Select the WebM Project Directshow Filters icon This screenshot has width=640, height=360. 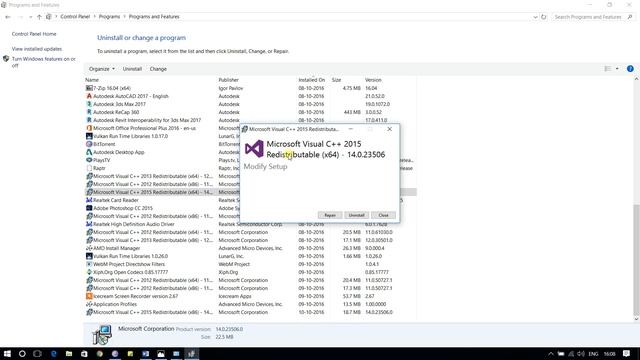coord(89,264)
